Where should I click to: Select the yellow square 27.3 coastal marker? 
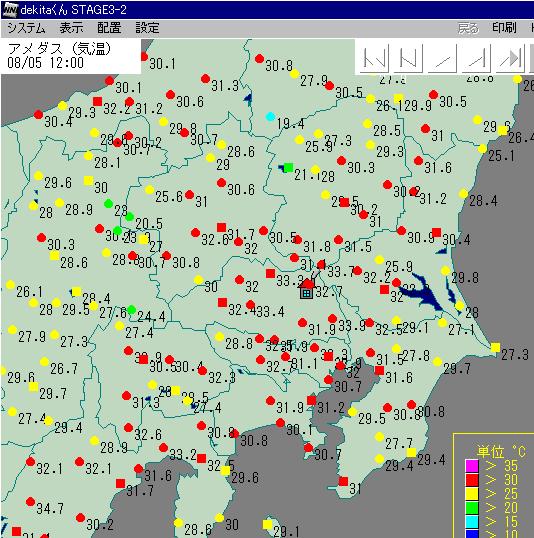click(x=495, y=348)
